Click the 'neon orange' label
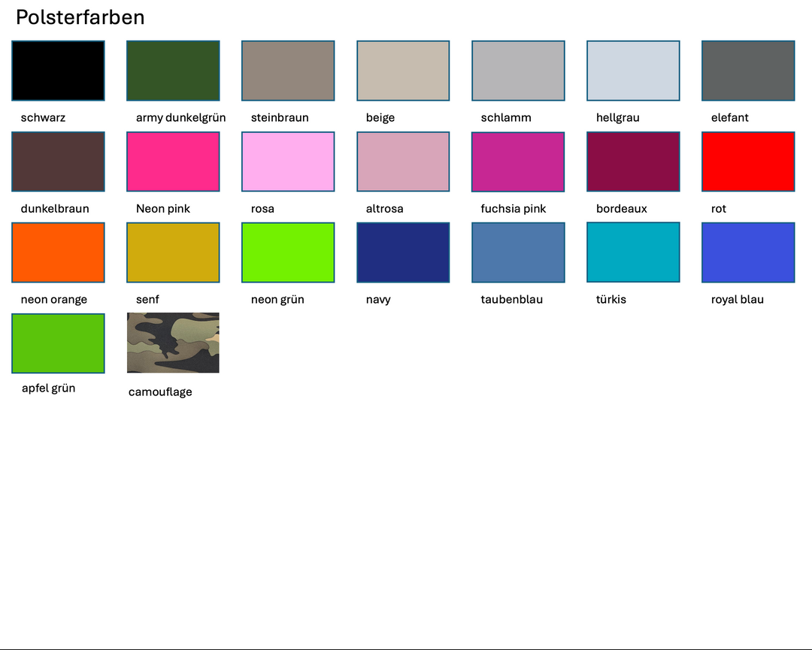The width and height of the screenshot is (812, 650). pyautogui.click(x=54, y=300)
